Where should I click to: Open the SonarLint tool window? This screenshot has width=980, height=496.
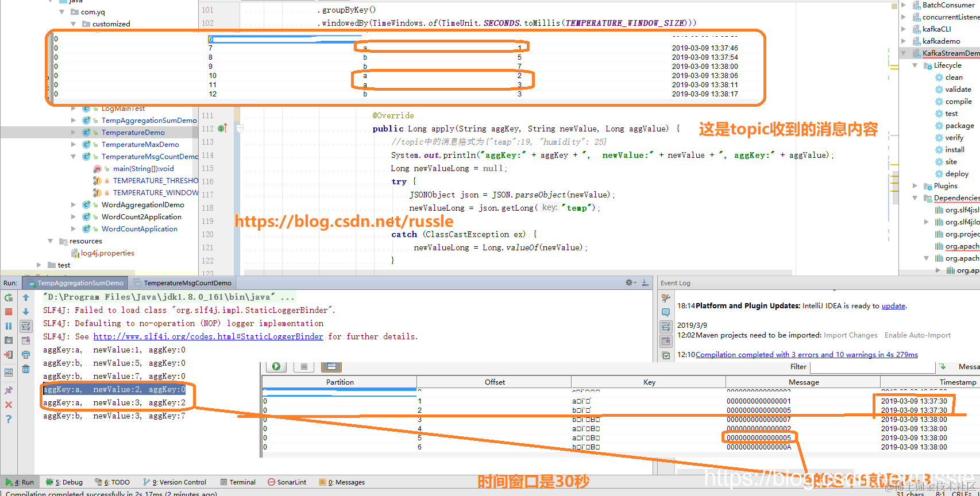click(x=287, y=482)
